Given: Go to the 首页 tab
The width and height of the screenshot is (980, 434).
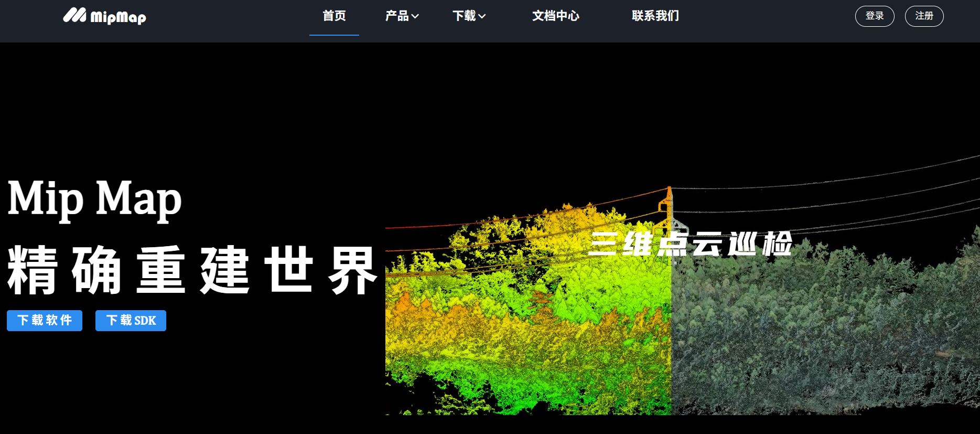Looking at the screenshot, I should (x=334, y=16).
